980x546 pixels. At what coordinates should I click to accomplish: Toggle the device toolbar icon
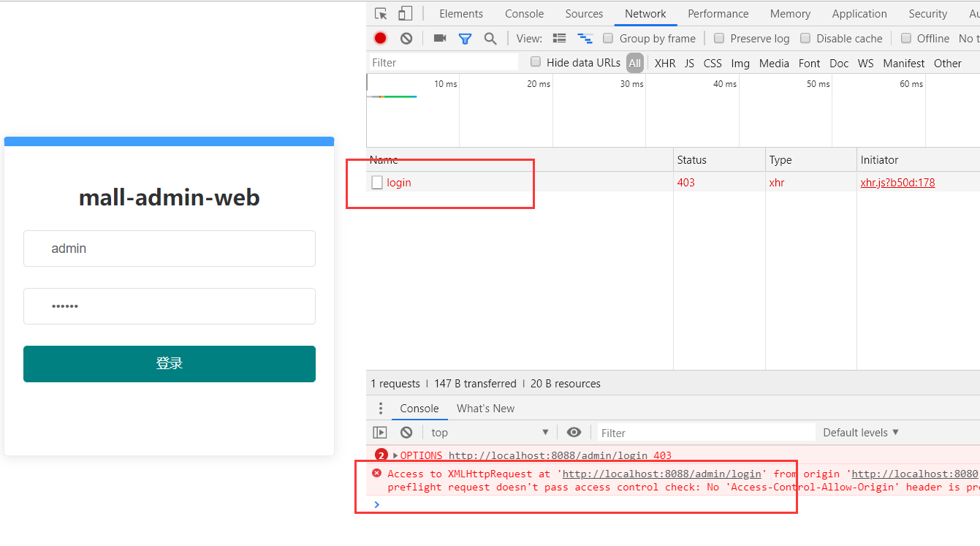coord(404,13)
